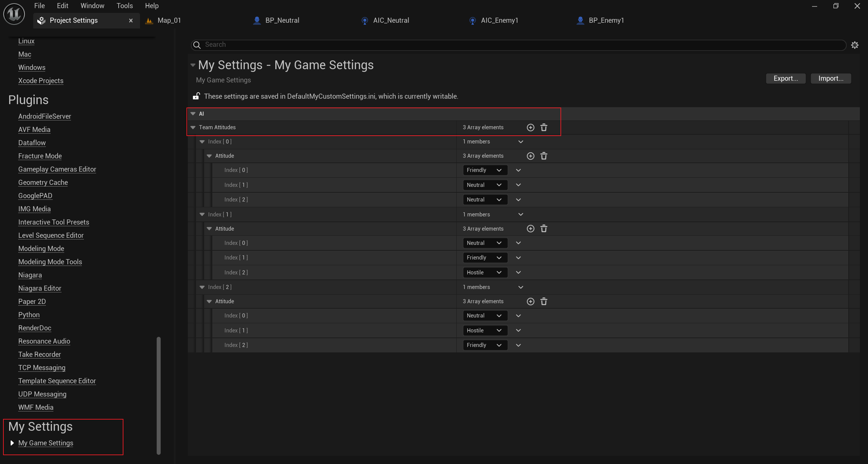The height and width of the screenshot is (464, 868).
Task: Click the add element icon for Team Attitudes
Action: click(x=531, y=128)
